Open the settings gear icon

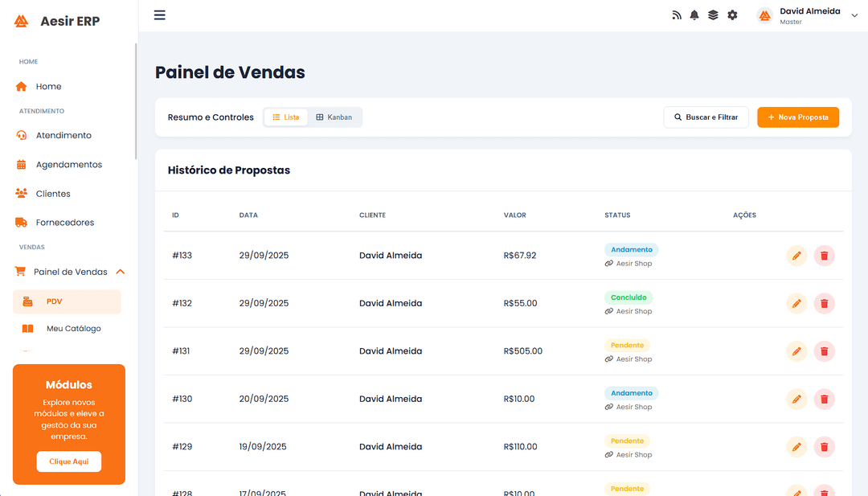click(x=732, y=15)
